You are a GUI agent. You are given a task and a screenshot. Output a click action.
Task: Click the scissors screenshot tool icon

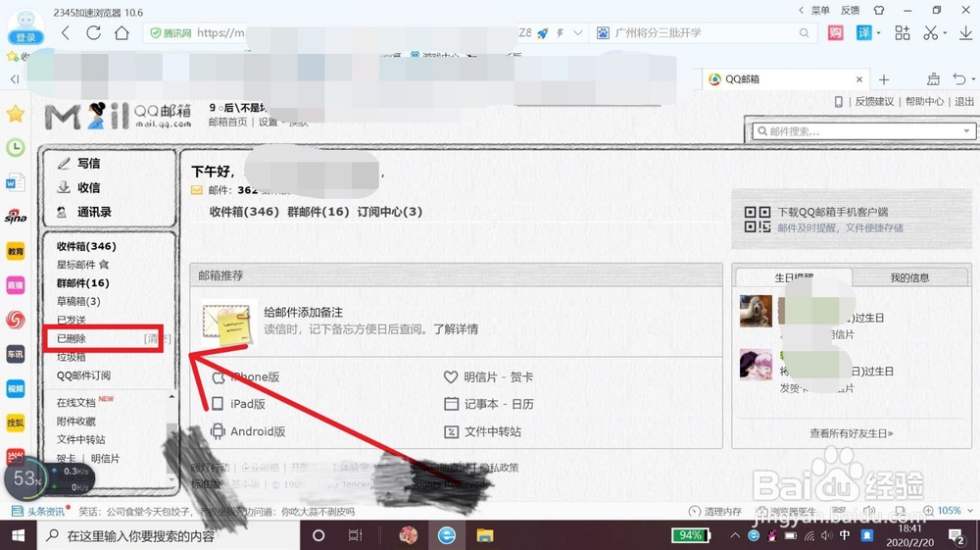931,32
